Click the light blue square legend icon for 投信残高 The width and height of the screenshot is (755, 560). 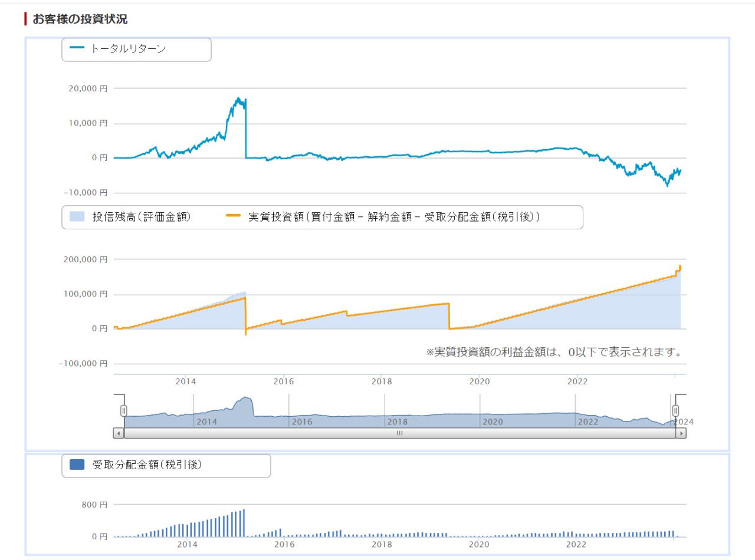pos(77,217)
